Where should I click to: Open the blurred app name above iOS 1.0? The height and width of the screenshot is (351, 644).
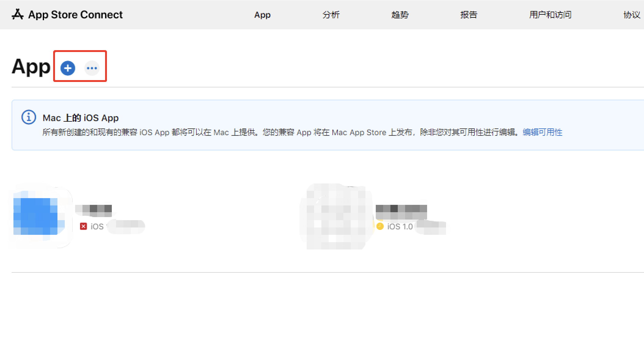click(x=401, y=212)
